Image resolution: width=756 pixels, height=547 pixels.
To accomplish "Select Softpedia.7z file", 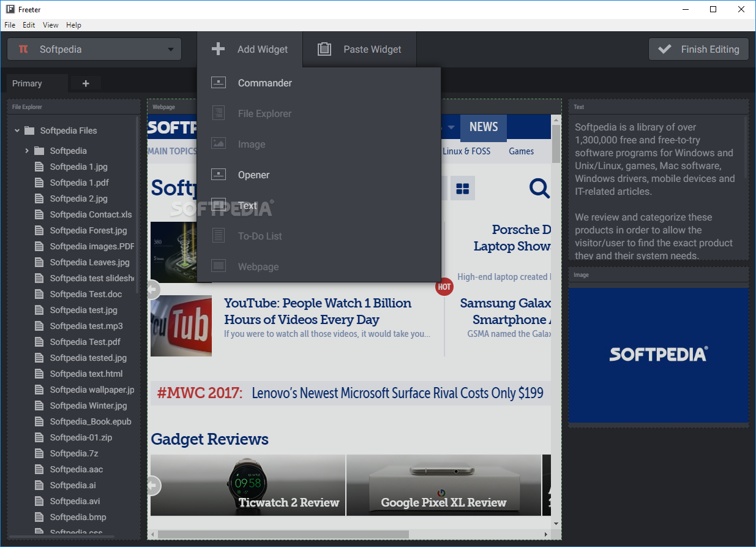I will 74,453.
